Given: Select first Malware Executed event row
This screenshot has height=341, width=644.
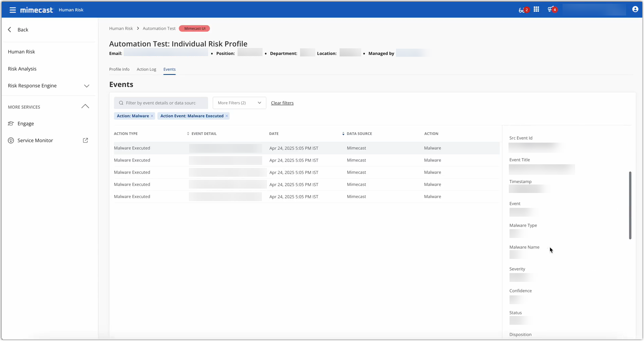Looking at the screenshot, I should point(306,148).
